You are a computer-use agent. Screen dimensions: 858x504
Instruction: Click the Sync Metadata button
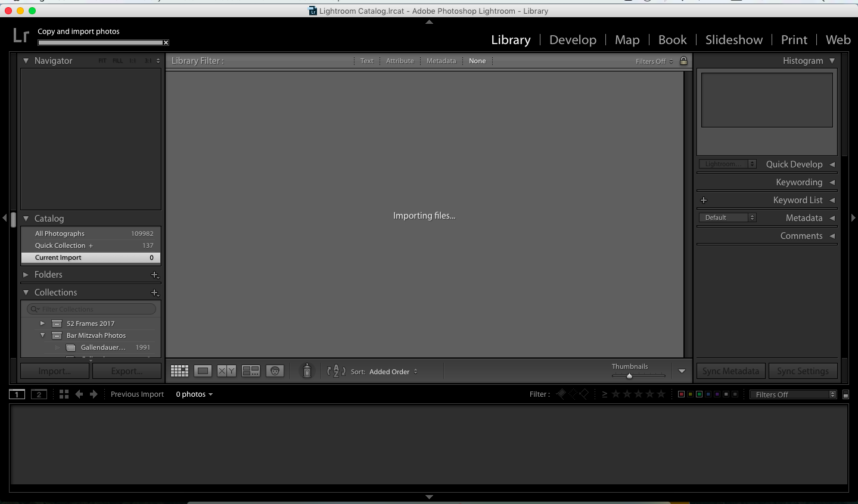click(x=731, y=371)
